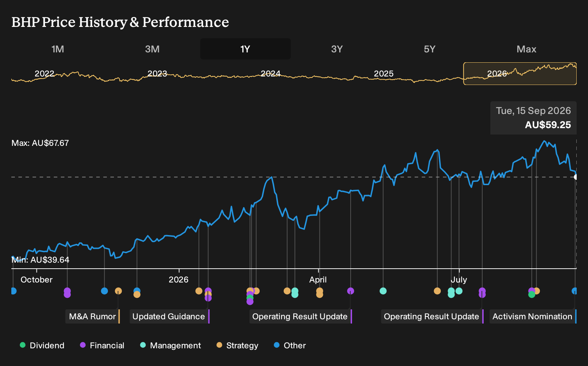This screenshot has height=366, width=588.
Task: Click the August orange Strategy event dot
Action: pyautogui.click(x=537, y=291)
